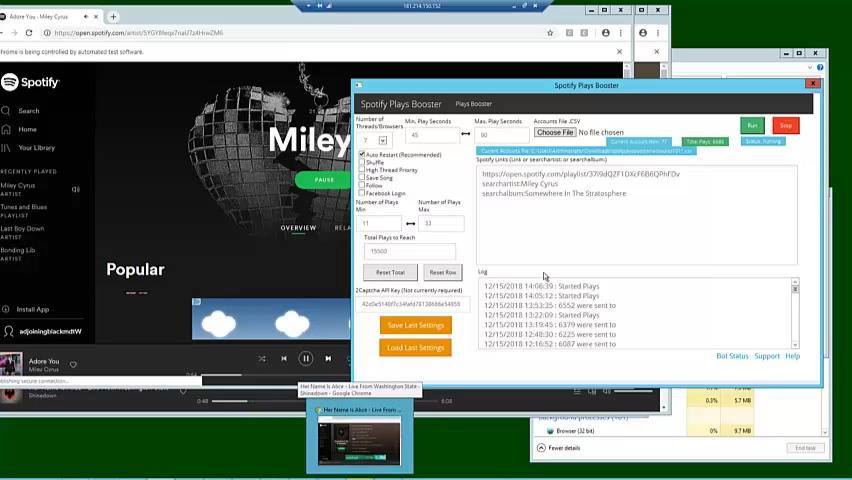Skip to the next track
The image size is (852, 480).
328,359
